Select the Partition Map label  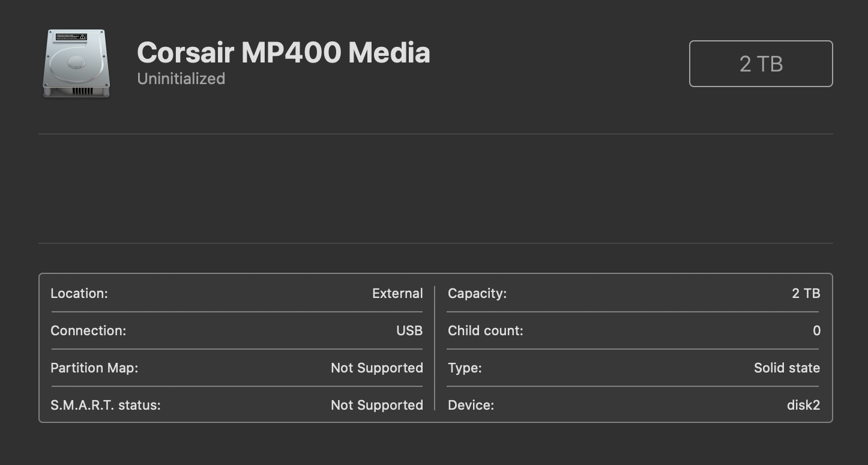click(x=94, y=368)
